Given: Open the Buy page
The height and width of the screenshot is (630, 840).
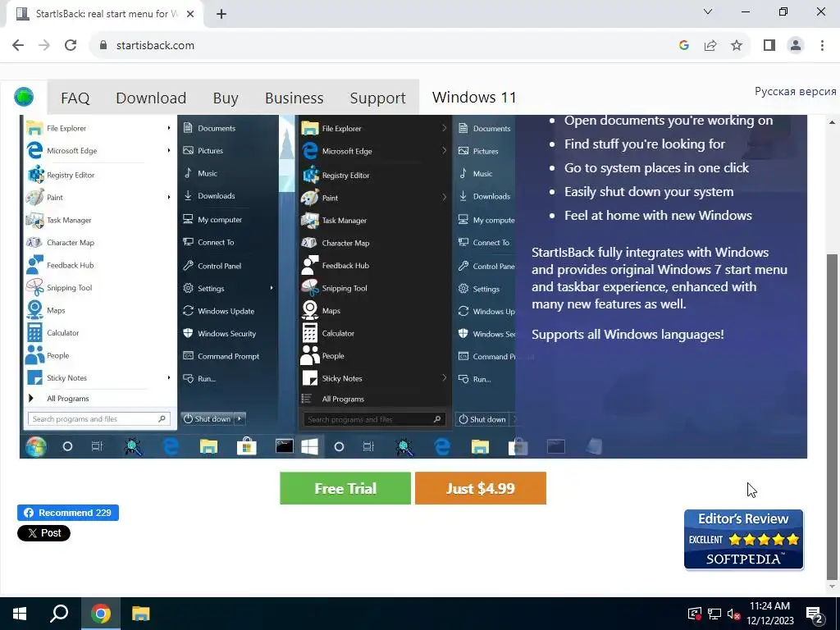Looking at the screenshot, I should 226,98.
